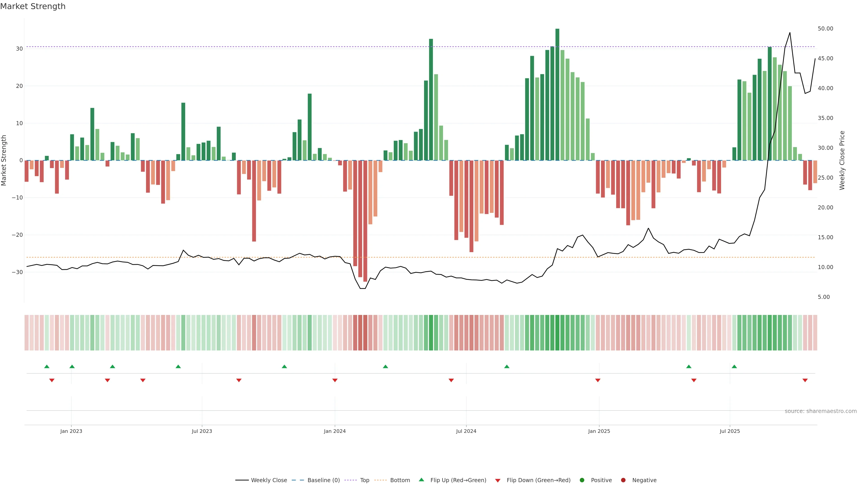Click the rightmost cell of the heatmap strip
868x488 pixels.
click(815, 332)
